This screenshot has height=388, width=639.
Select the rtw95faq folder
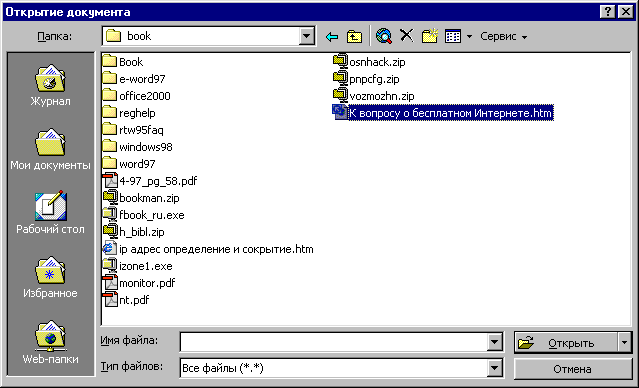pos(133,130)
